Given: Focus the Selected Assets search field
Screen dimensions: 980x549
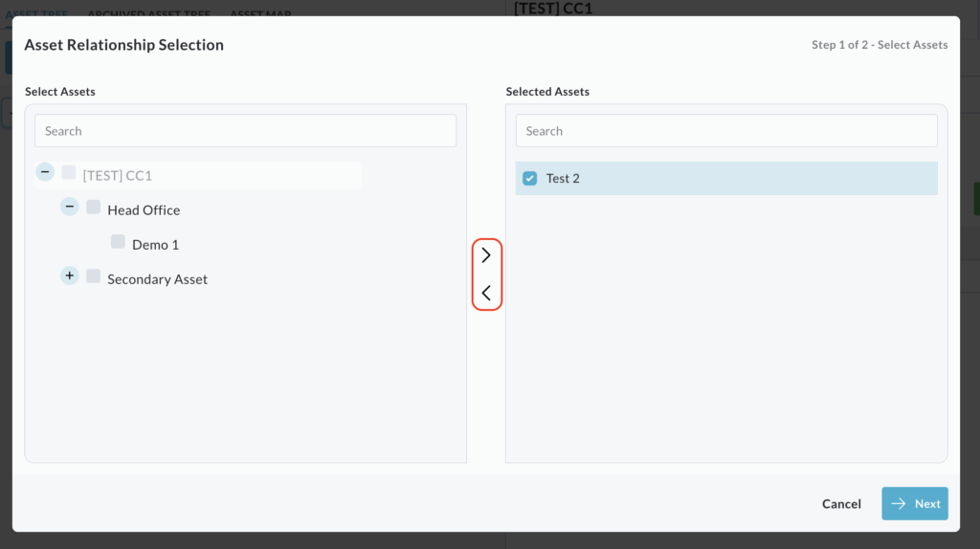Looking at the screenshot, I should (725, 131).
